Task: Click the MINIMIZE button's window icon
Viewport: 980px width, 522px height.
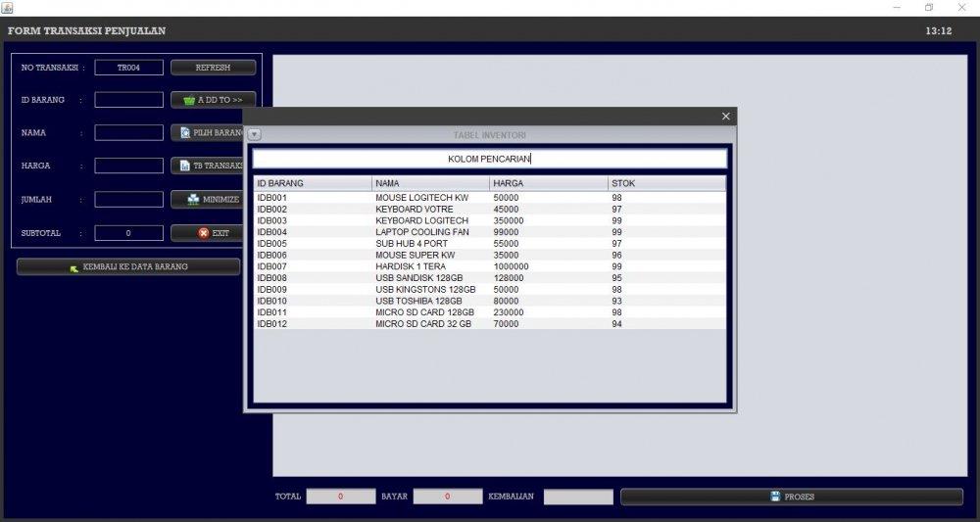Action: pyautogui.click(x=193, y=200)
